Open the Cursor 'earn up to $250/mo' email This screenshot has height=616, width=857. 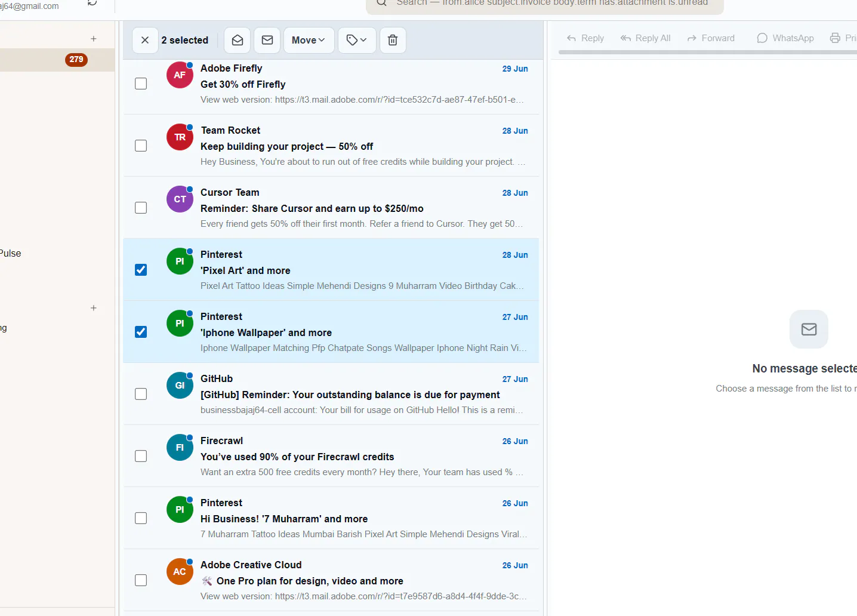click(331, 208)
